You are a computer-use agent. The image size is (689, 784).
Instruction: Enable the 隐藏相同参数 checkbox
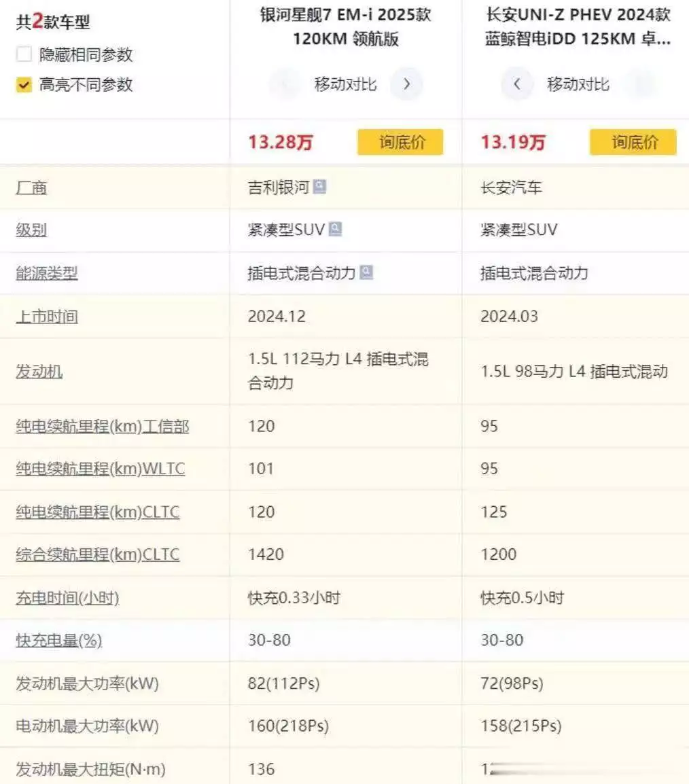pyautogui.click(x=24, y=54)
